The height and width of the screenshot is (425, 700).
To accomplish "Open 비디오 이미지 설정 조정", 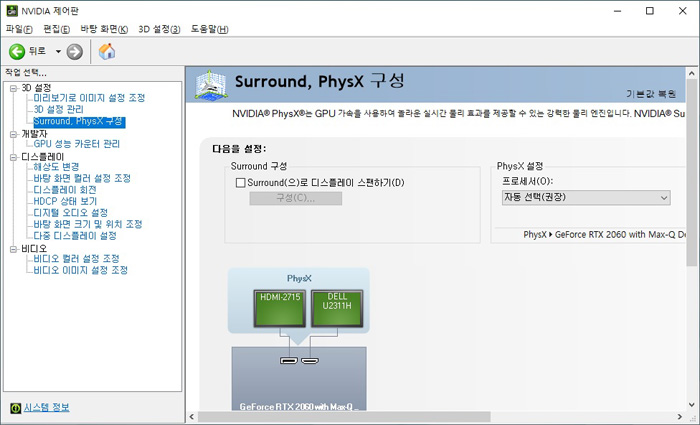I will pos(81,270).
